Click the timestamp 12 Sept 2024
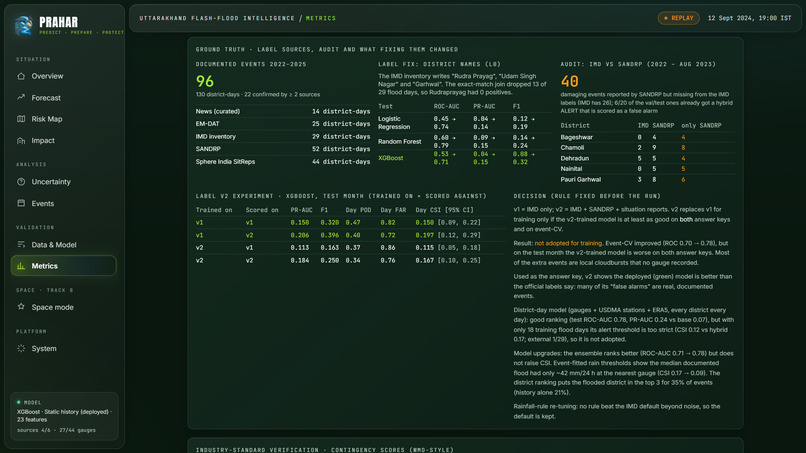The height and width of the screenshot is (453, 806). click(x=749, y=18)
